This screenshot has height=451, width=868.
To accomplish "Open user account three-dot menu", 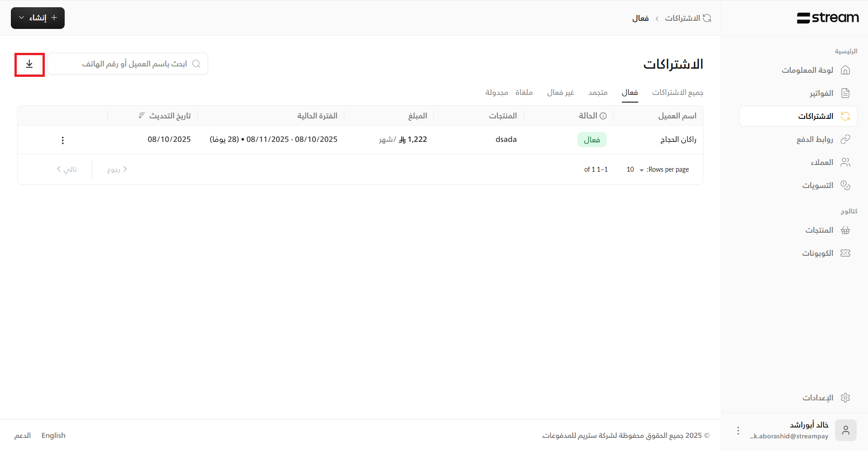I will pyautogui.click(x=738, y=431).
